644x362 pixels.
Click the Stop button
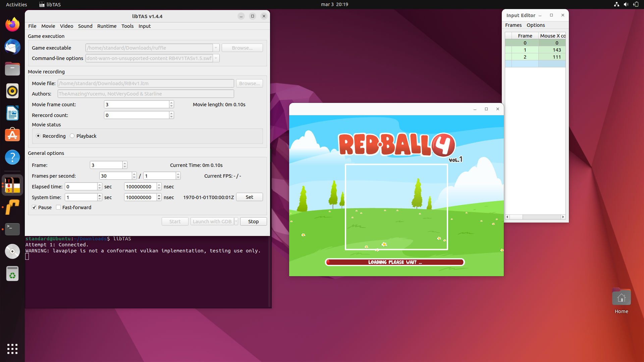pyautogui.click(x=254, y=222)
